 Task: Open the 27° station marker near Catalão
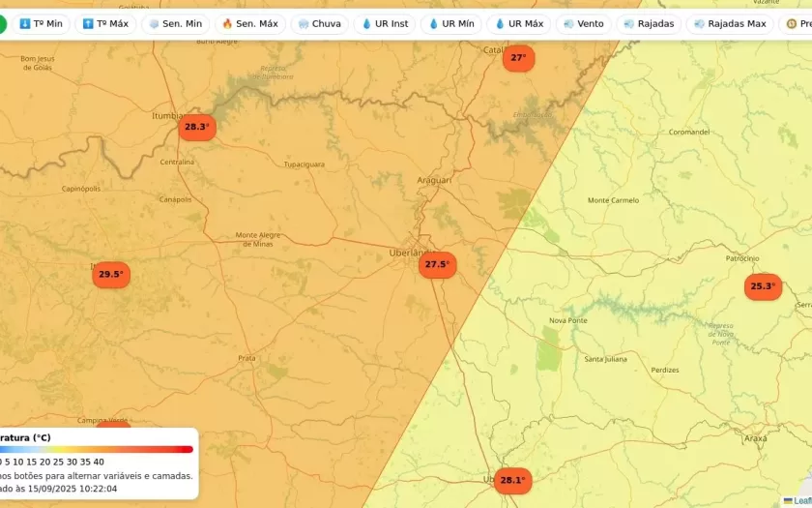518,58
